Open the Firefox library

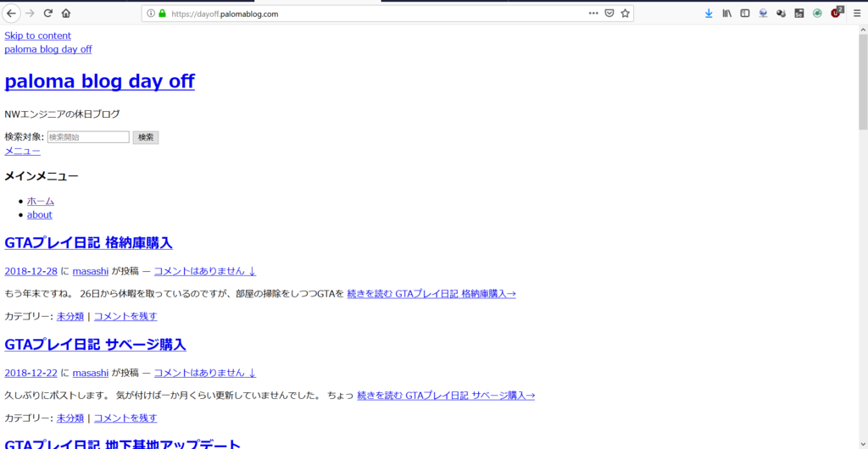tap(726, 14)
